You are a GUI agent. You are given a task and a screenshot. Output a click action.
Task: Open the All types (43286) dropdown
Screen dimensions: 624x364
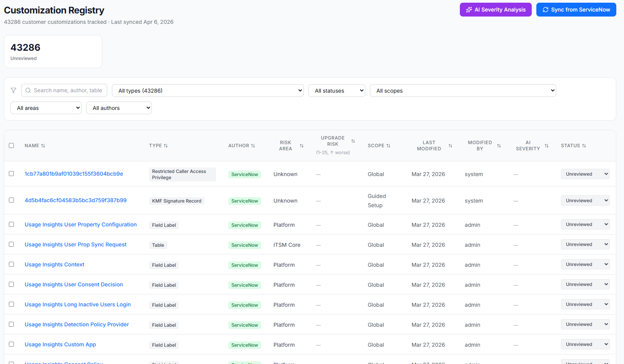tap(208, 91)
